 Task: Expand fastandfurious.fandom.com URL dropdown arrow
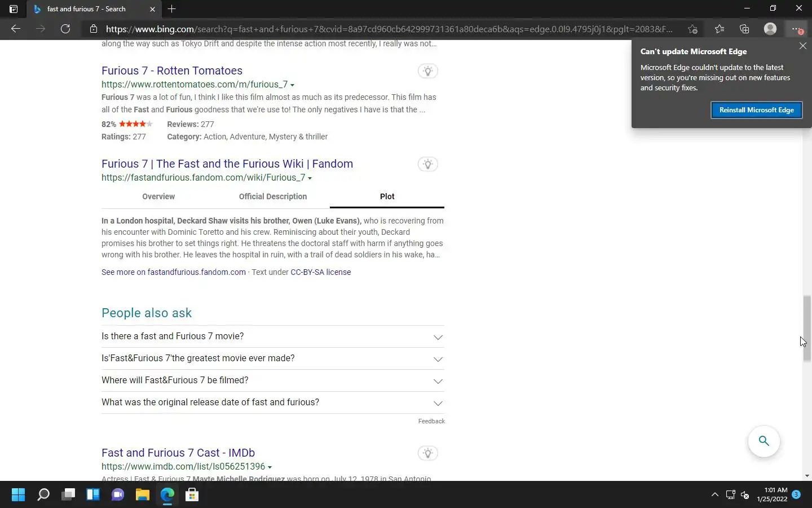pyautogui.click(x=310, y=178)
